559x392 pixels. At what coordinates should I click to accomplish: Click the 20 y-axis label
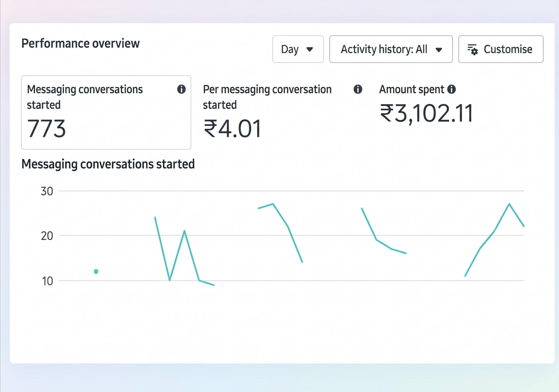(47, 236)
